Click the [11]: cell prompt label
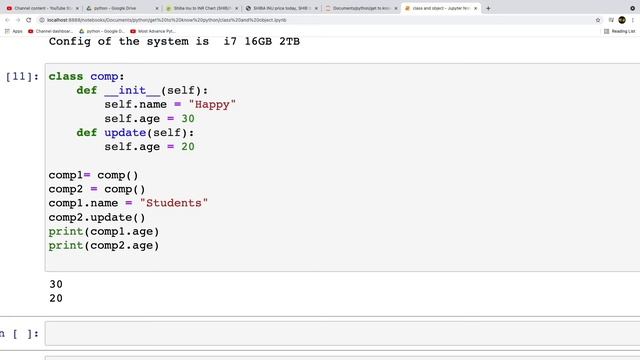640x360 pixels. pos(22,76)
